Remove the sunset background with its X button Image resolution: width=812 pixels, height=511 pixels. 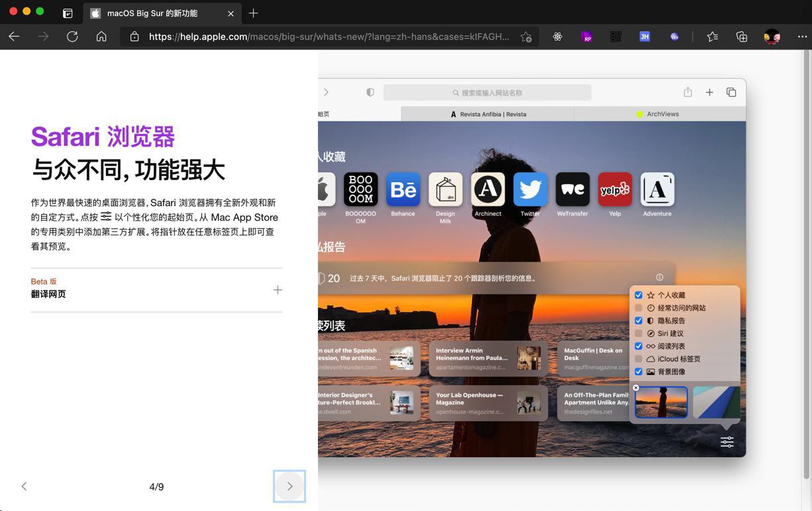tap(636, 388)
